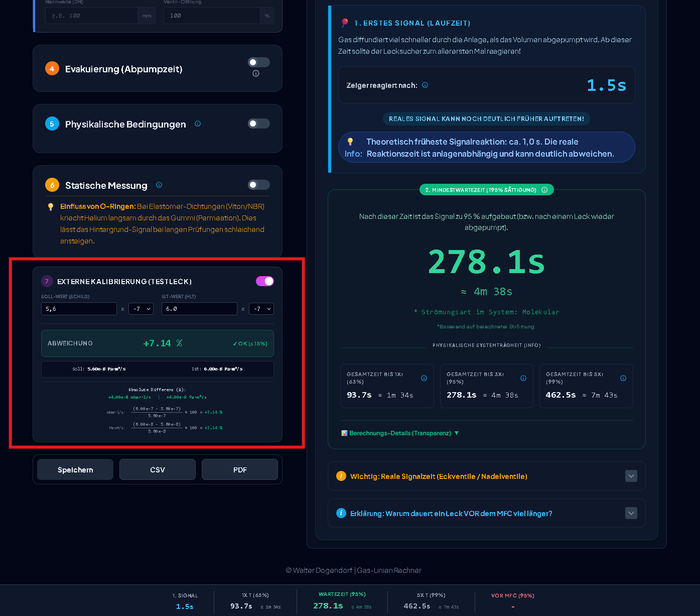Click numbered badge 6 for Statische Messung
Screen dimensions: 700x616
pyautogui.click(x=52, y=185)
